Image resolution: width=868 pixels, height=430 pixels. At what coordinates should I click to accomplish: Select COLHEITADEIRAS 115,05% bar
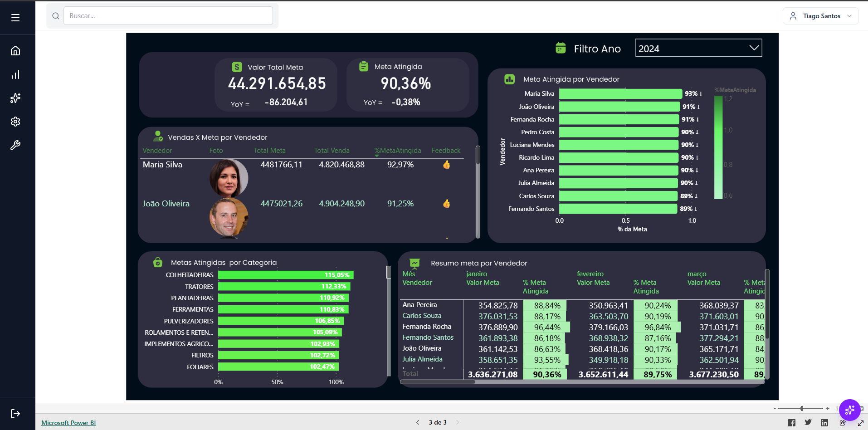point(286,275)
